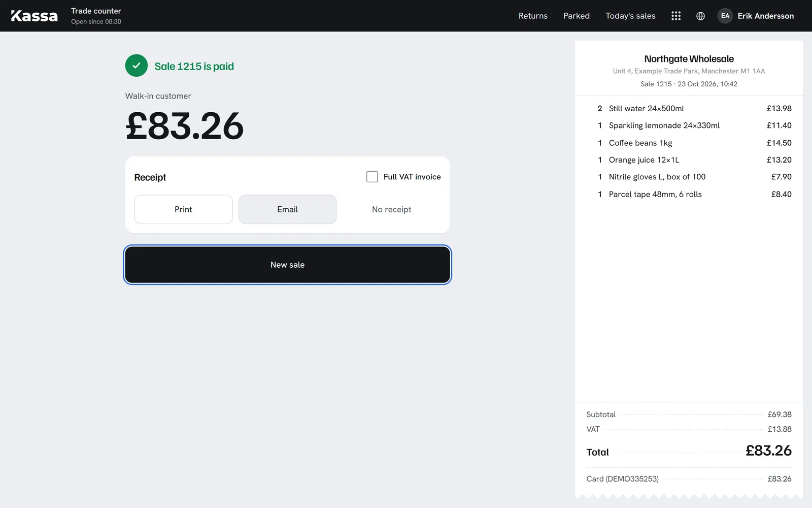Choose the Email receipt option
This screenshot has height=508, width=812.
[x=287, y=209]
